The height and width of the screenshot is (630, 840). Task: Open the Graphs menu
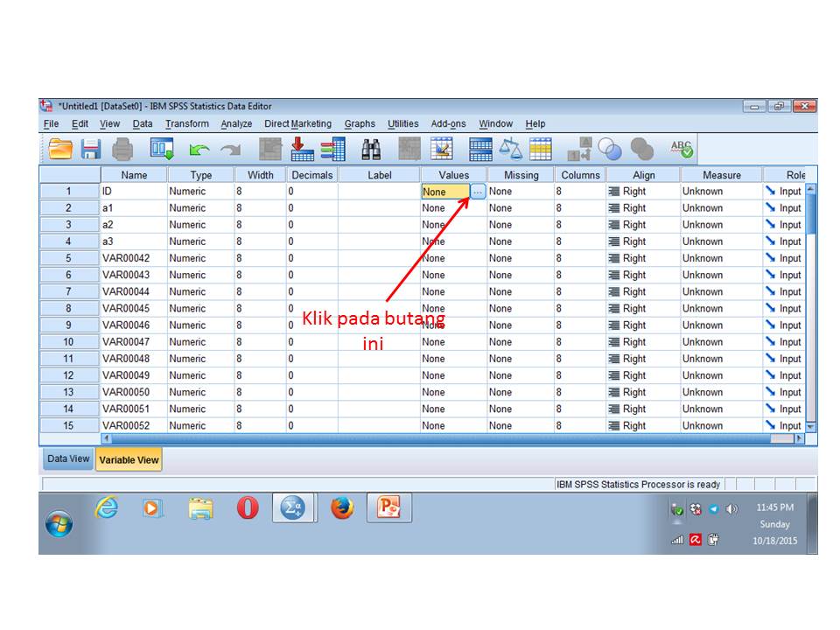point(360,123)
